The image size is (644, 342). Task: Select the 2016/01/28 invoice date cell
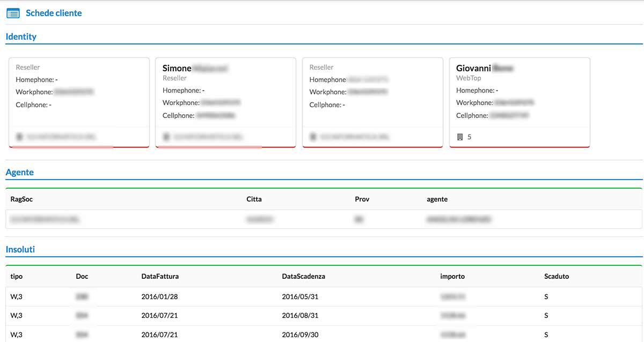click(x=159, y=296)
